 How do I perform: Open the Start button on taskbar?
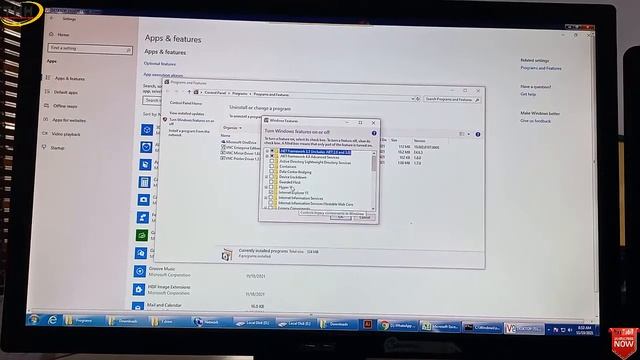coord(34,319)
